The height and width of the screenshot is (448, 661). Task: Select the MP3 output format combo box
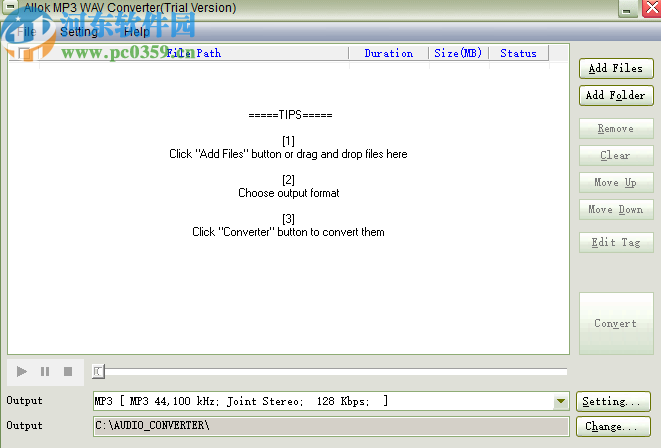tap(331, 401)
